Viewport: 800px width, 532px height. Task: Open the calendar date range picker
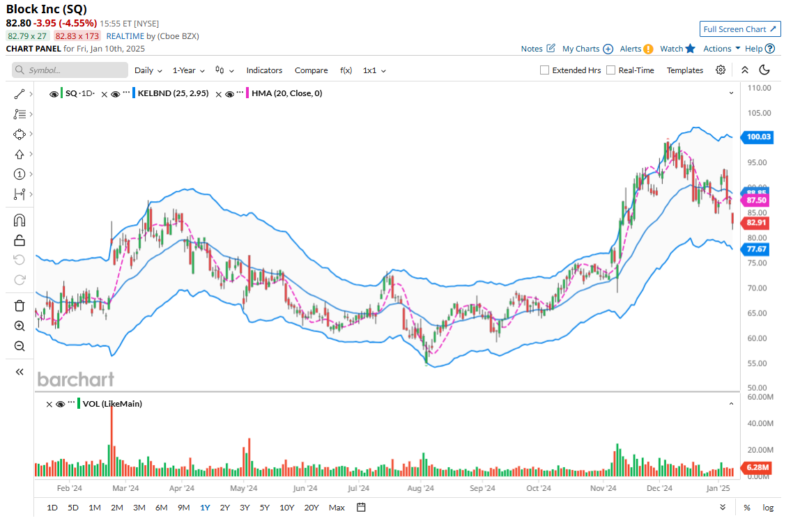coord(361,508)
